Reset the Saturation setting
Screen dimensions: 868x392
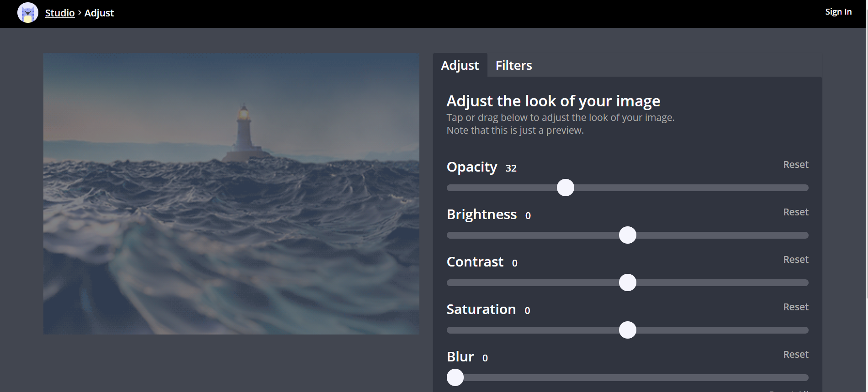tap(796, 307)
